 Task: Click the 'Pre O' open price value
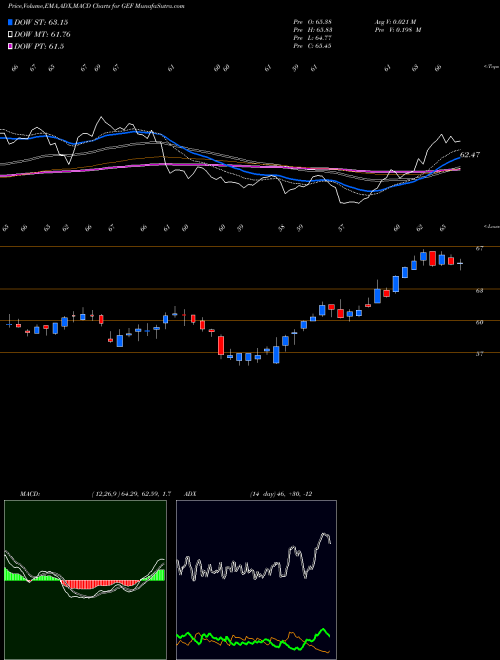313,22
